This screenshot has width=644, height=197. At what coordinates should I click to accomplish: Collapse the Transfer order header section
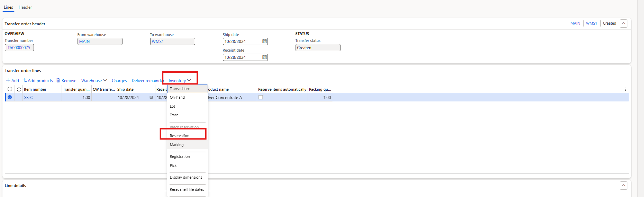(623, 24)
